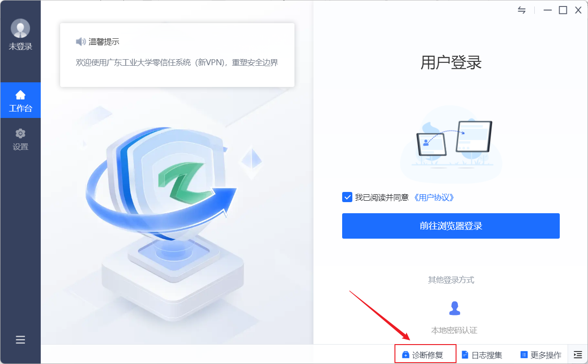Expand the sidebar hamburger menu
Image resolution: width=588 pixels, height=364 pixels.
pyautogui.click(x=20, y=340)
